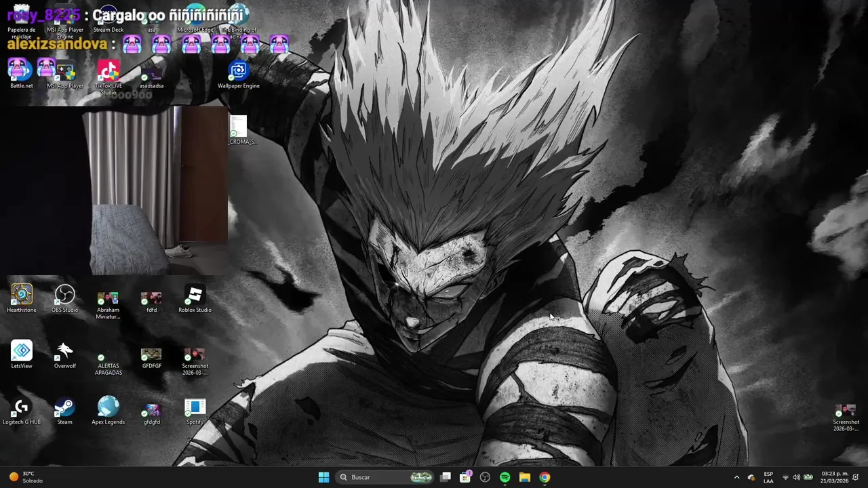Screen dimensions: 868x488
Task: Select the Battle.net desktop shortcut
Action: pos(22,74)
